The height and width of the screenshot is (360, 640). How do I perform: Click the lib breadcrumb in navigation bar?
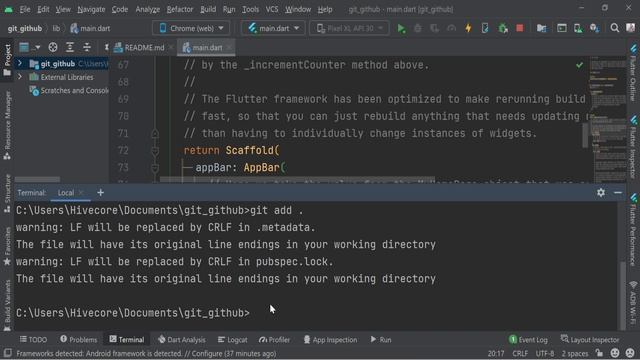[56, 28]
